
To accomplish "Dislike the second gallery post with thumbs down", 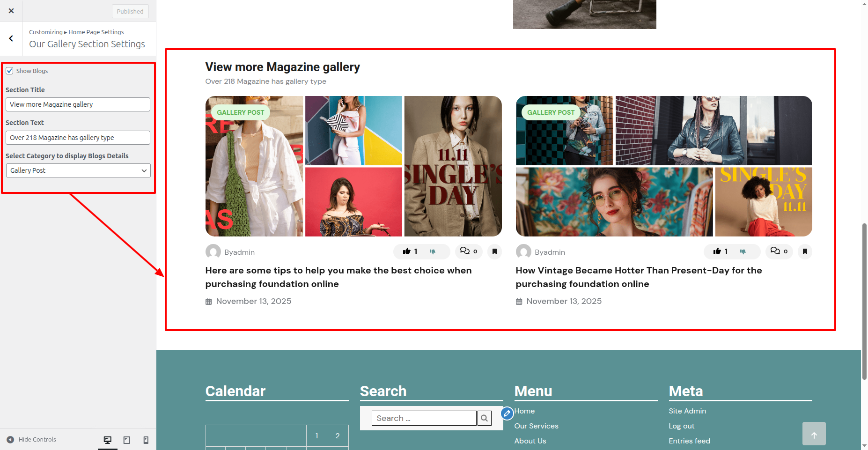I will (743, 251).
